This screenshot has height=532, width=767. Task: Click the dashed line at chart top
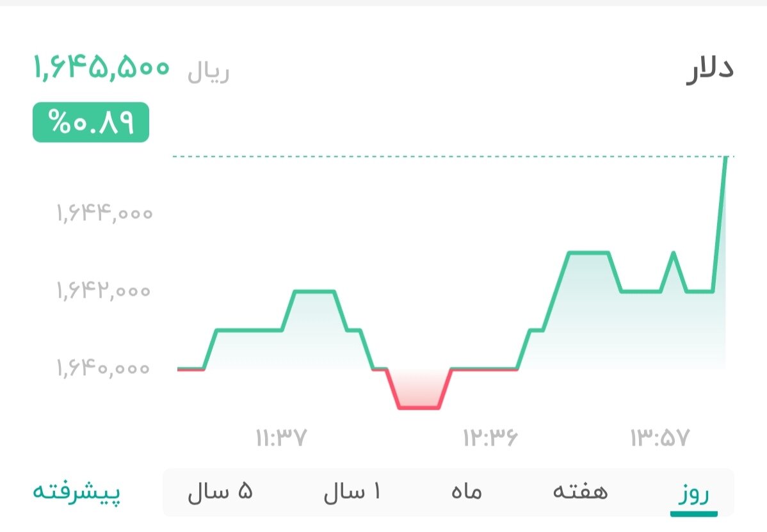pos(448,156)
